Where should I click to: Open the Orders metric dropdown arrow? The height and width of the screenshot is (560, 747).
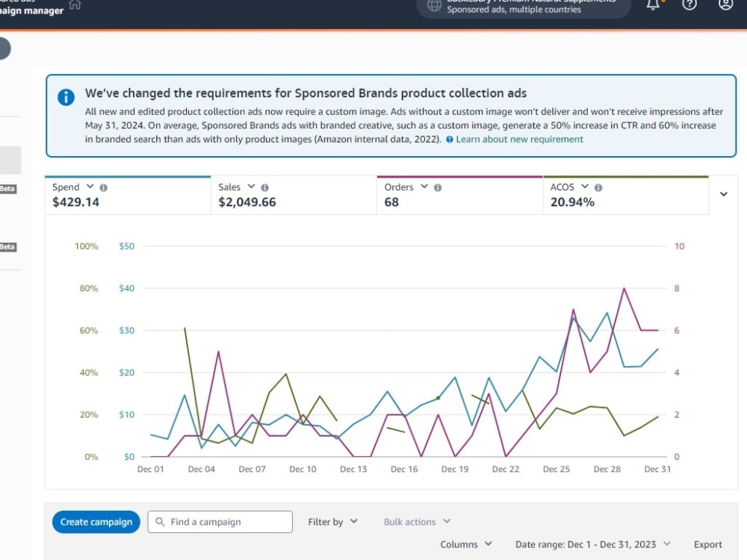coord(424,187)
